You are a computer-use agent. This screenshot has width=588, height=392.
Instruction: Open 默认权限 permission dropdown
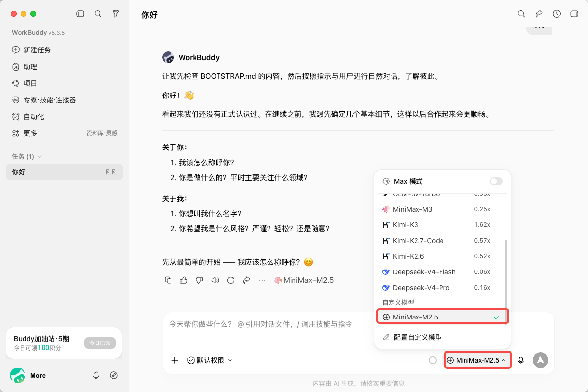tap(210, 360)
